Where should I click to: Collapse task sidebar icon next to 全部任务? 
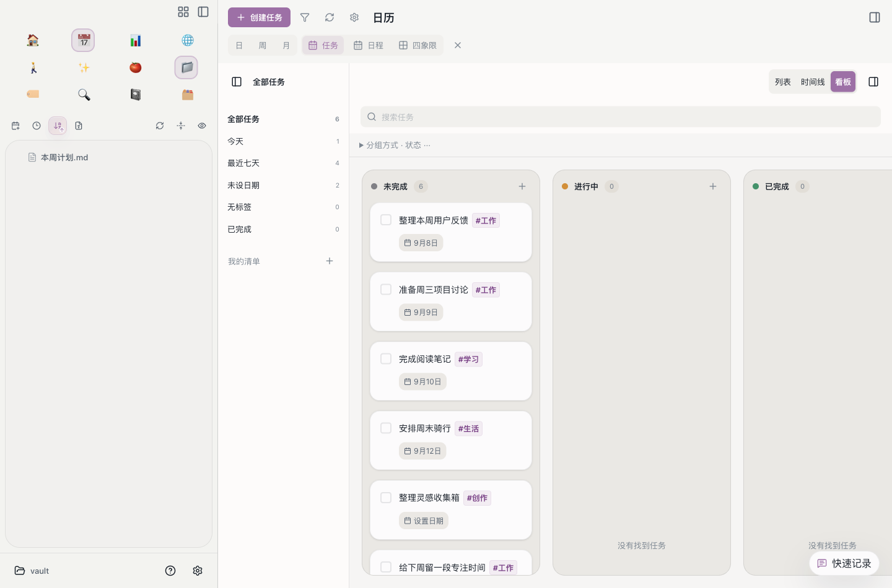(237, 82)
